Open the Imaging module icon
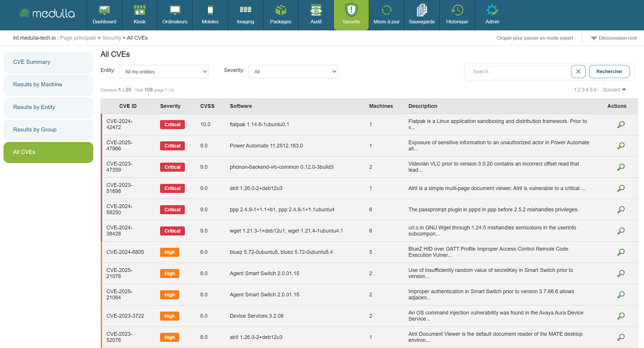Image resolution: width=644 pixels, height=348 pixels. [245, 10]
